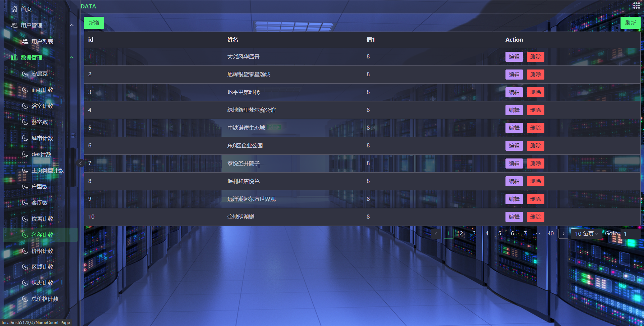Click the moon icon next to 户型数
Image resolution: width=644 pixels, height=326 pixels.
[x=25, y=186]
